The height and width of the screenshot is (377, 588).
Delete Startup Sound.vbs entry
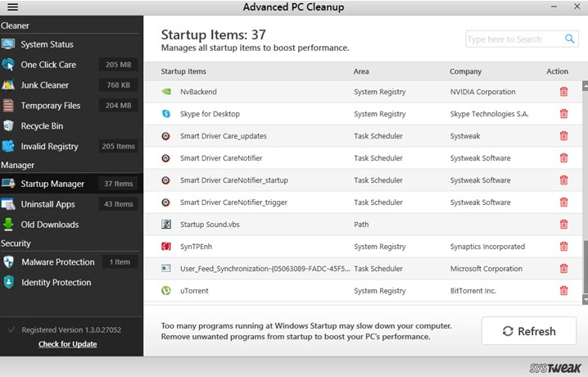point(563,225)
